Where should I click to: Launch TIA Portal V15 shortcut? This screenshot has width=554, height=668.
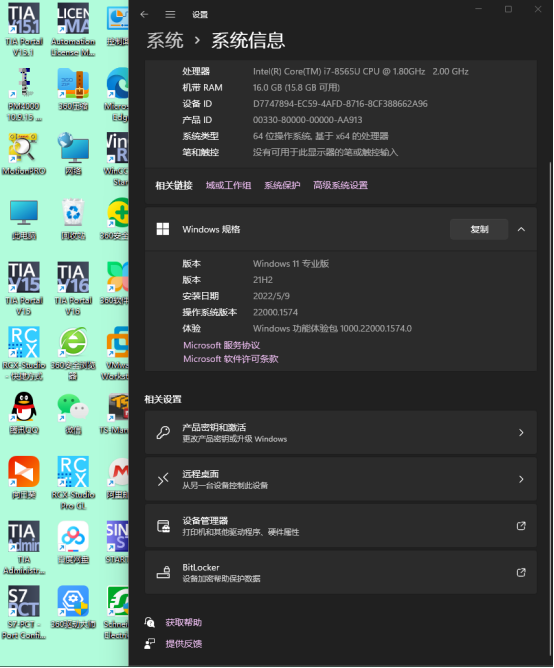coord(24,288)
